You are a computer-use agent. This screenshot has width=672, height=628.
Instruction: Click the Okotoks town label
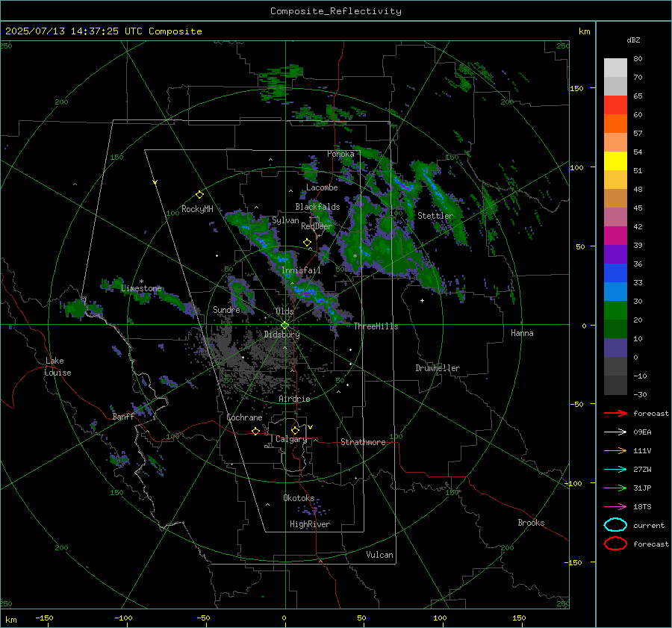pos(299,498)
